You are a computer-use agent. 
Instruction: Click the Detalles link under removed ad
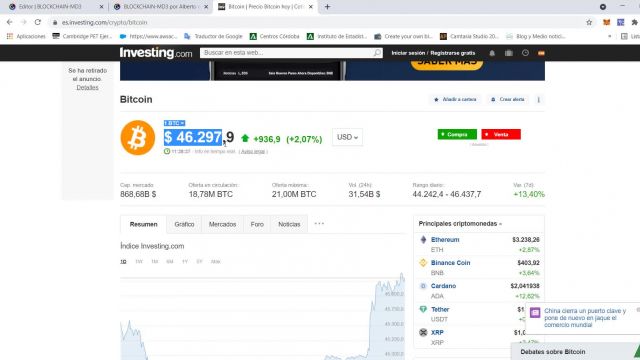click(87, 88)
